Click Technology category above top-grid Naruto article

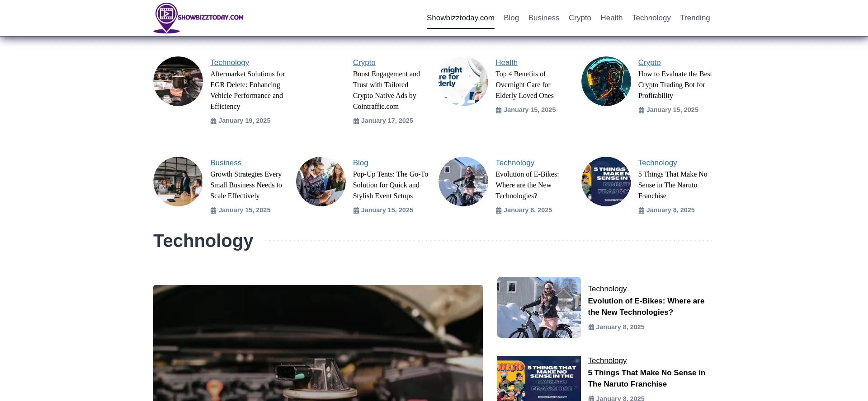coord(658,163)
